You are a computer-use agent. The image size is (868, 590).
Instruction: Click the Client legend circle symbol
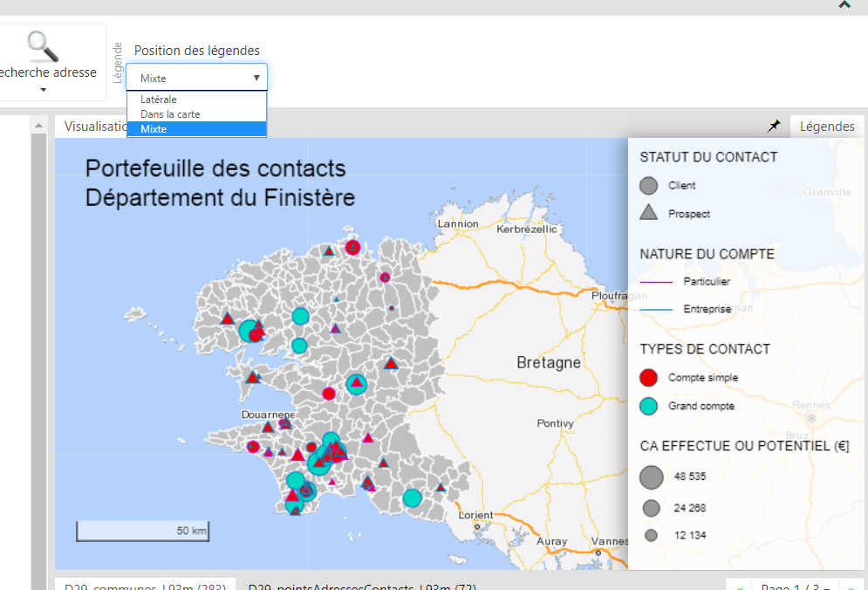click(648, 186)
